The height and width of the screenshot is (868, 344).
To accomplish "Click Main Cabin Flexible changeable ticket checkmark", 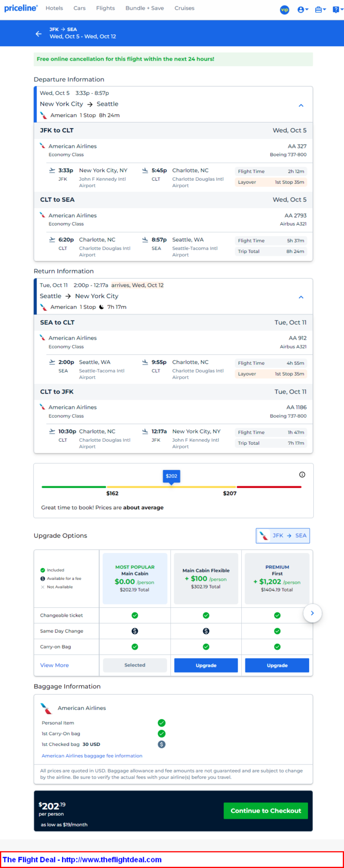I will click(x=206, y=616).
